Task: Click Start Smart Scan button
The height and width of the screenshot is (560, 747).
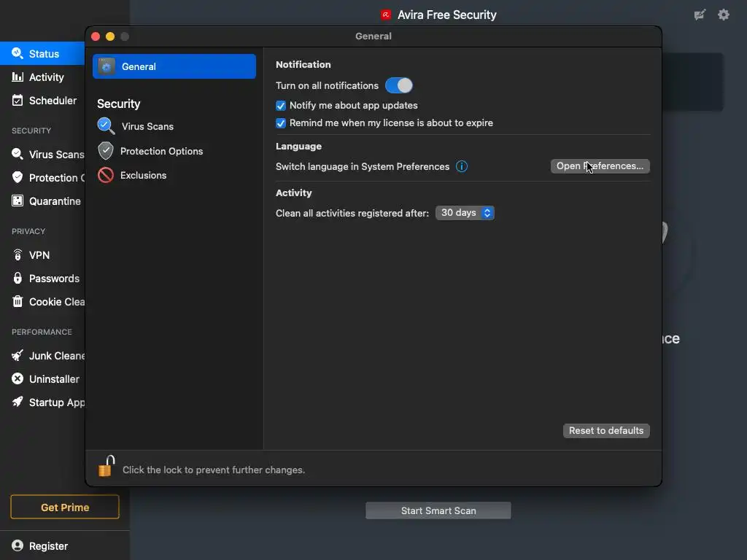Action: tap(438, 510)
